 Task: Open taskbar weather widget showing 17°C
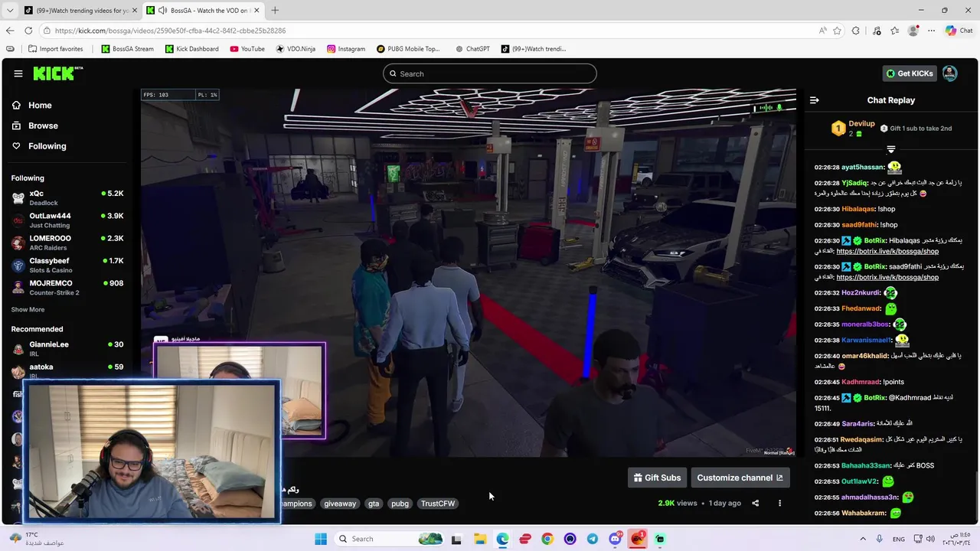[37, 539]
